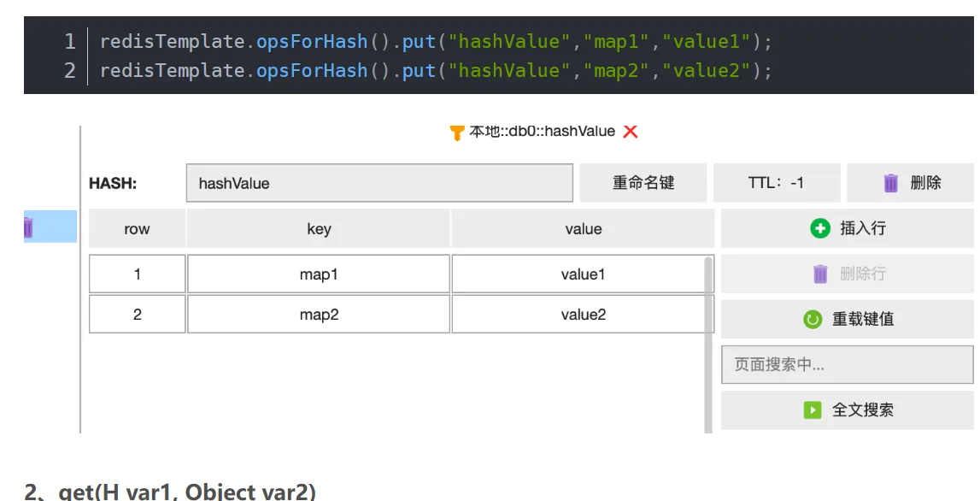Click the table's vertical scrollbar
The width and height of the screenshot is (980, 501).
(707, 342)
